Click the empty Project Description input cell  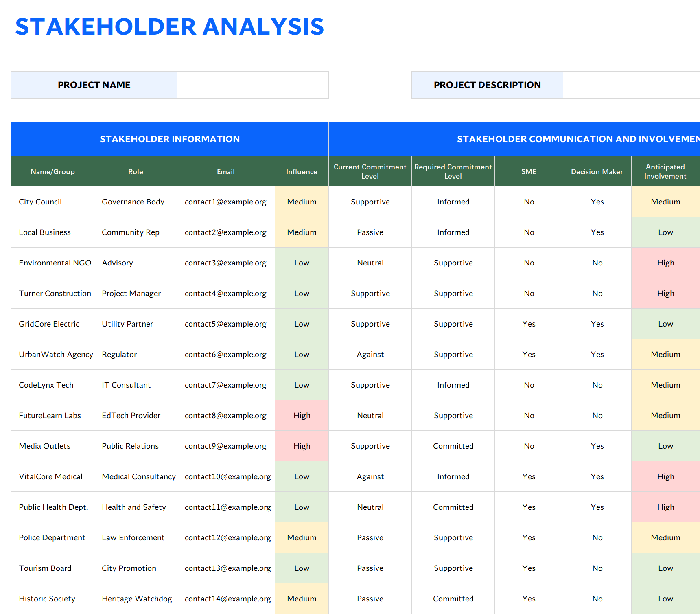click(x=632, y=85)
